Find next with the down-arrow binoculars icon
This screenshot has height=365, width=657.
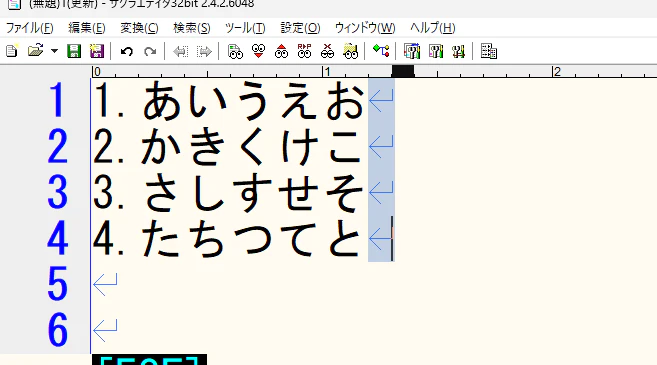point(259,51)
